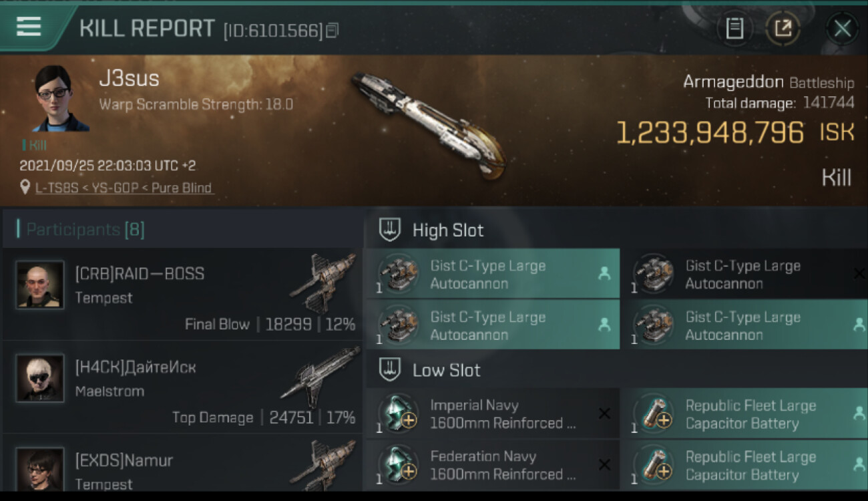The height and width of the screenshot is (501, 868).
Task: Copy the kill report ID
Action: coord(333,30)
